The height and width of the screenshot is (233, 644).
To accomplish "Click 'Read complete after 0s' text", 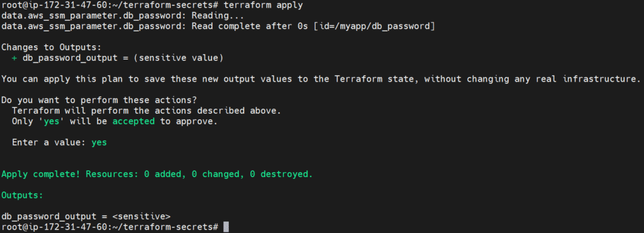I will 250,26.
